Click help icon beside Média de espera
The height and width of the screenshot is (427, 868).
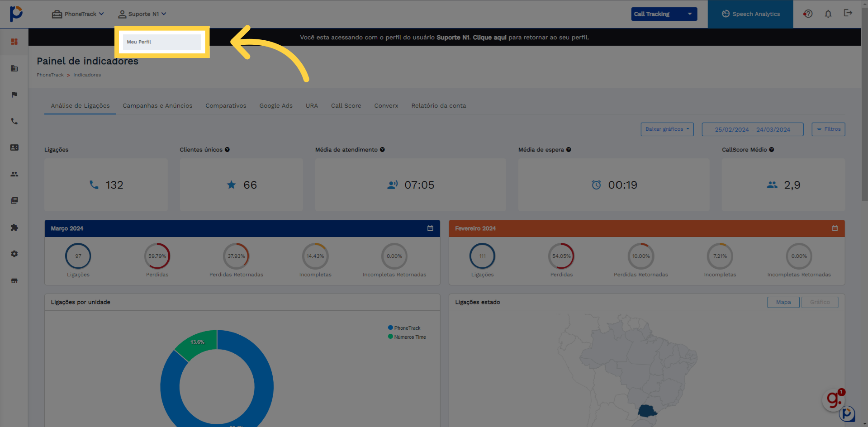click(569, 150)
